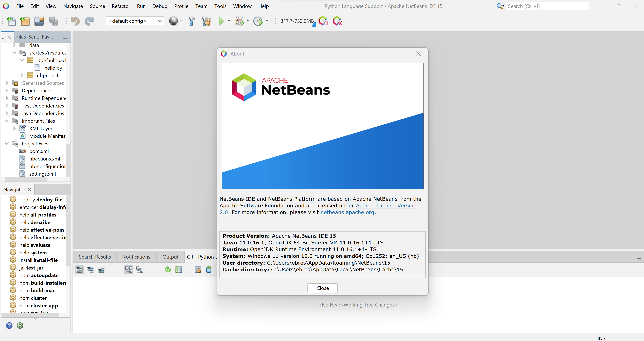Click the IDE self-sampling icon with record badge
Screen dimensions: 644x341
click(337, 21)
